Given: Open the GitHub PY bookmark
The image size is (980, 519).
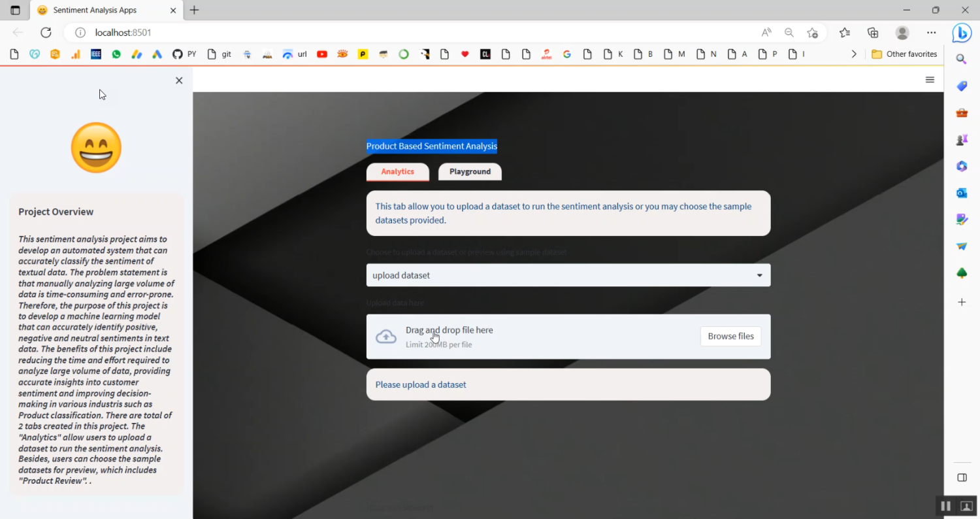Looking at the screenshot, I should point(184,54).
